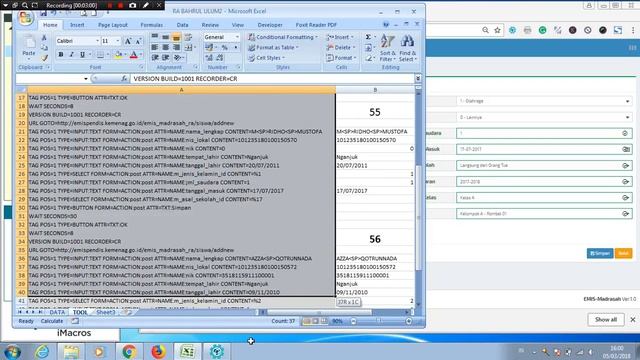Click the zoom slider handle in the status bar
This screenshot has width=640, height=360.
(378, 321)
